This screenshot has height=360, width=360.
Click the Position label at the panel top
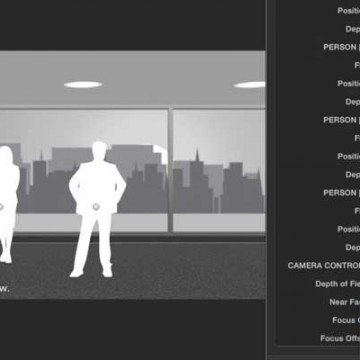tap(348, 11)
